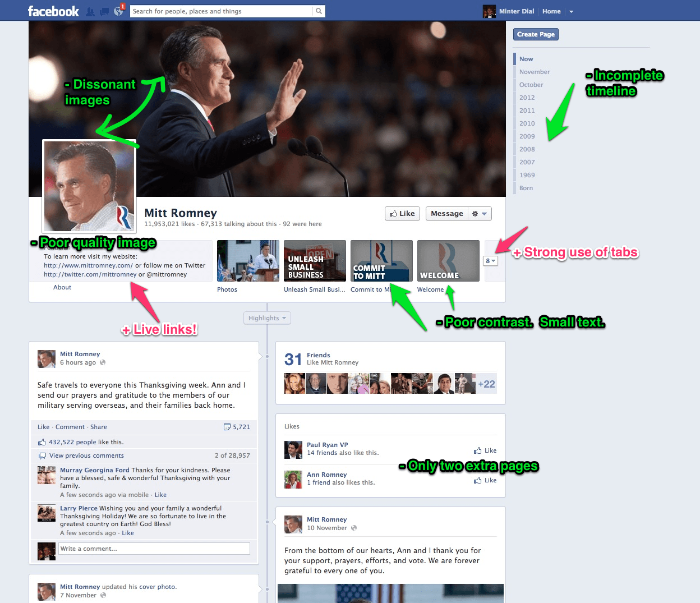This screenshot has width=700, height=603.
Task: View previous comments link
Action: click(86, 455)
